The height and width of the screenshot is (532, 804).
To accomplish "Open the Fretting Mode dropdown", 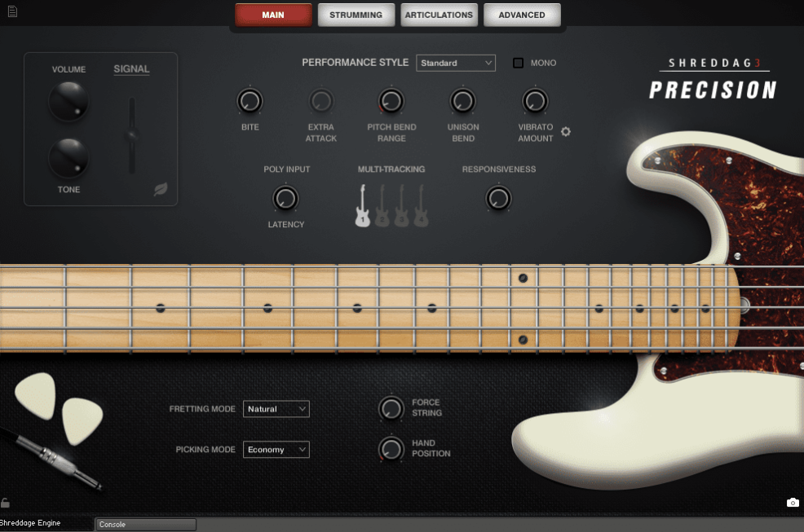I will 276,408.
